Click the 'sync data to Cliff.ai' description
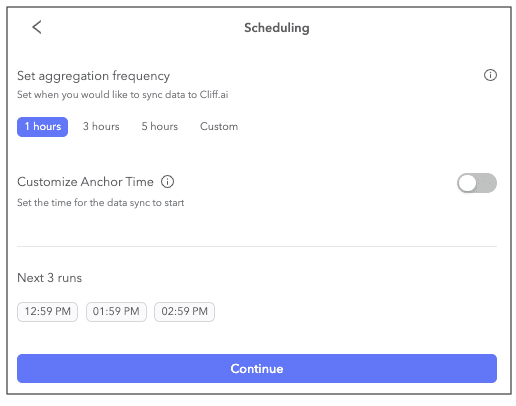This screenshot has height=406, width=516. [x=123, y=95]
